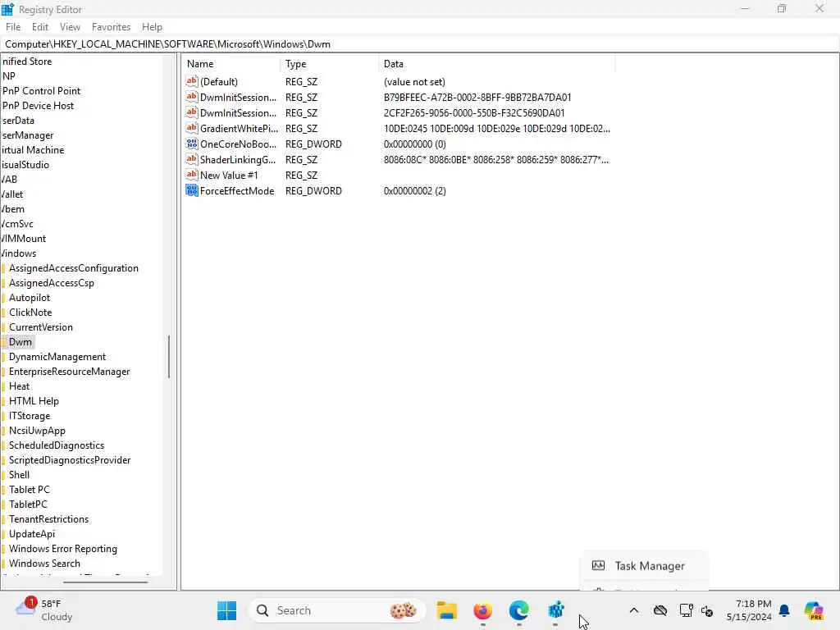Screen dimensions: 840x630
Task: Select the OneCoreNoBoo... value name
Action: (x=239, y=144)
